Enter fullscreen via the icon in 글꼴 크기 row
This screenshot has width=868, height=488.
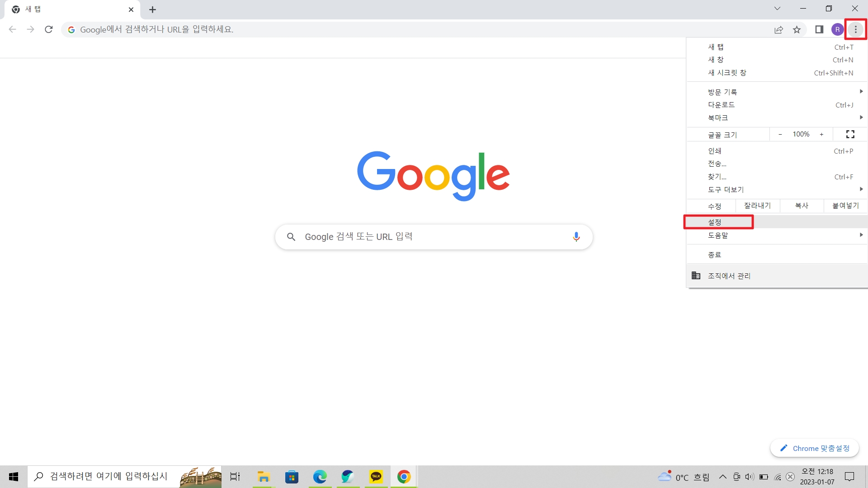pos(850,134)
